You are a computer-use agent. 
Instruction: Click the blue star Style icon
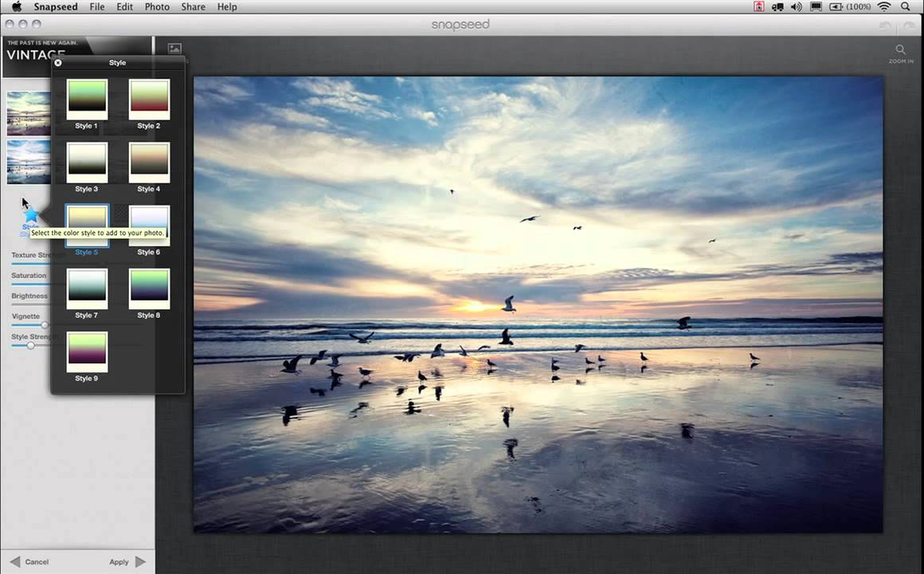click(x=31, y=214)
